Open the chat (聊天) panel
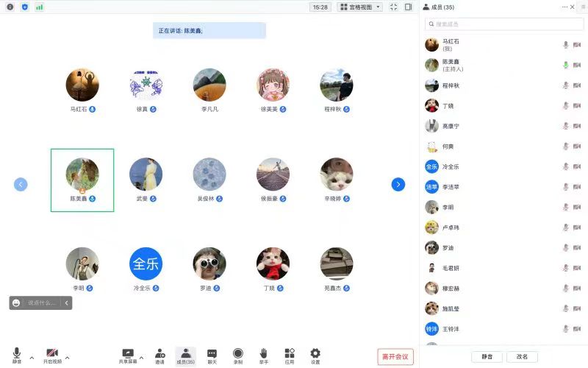588x368 pixels. [x=212, y=354]
